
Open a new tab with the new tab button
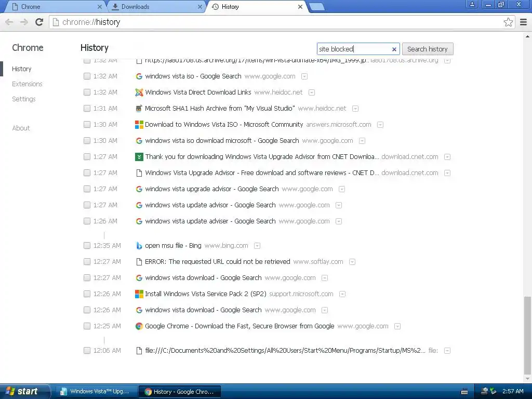(317, 7)
